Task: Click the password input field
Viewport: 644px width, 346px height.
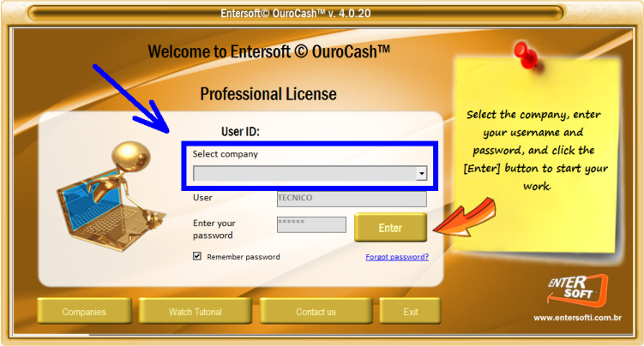Action: (311, 224)
